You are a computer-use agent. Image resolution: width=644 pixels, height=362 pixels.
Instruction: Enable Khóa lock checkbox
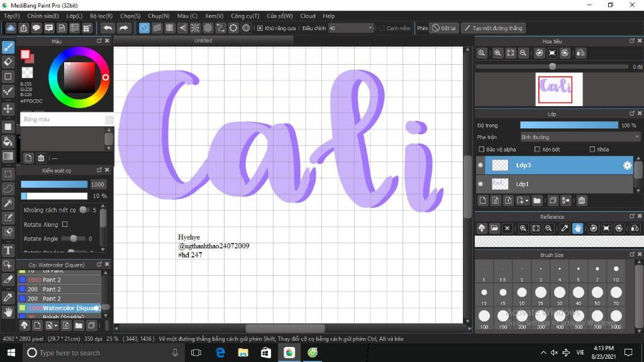point(592,150)
